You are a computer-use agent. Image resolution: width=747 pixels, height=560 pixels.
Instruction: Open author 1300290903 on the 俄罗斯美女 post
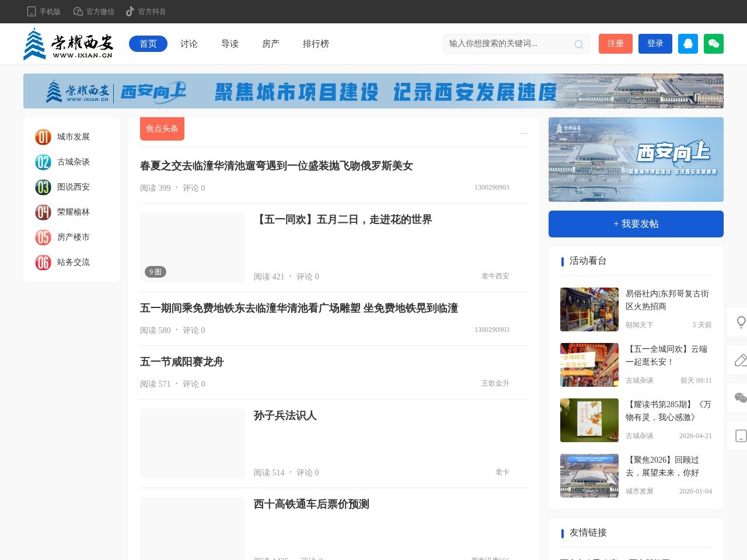[x=492, y=187]
